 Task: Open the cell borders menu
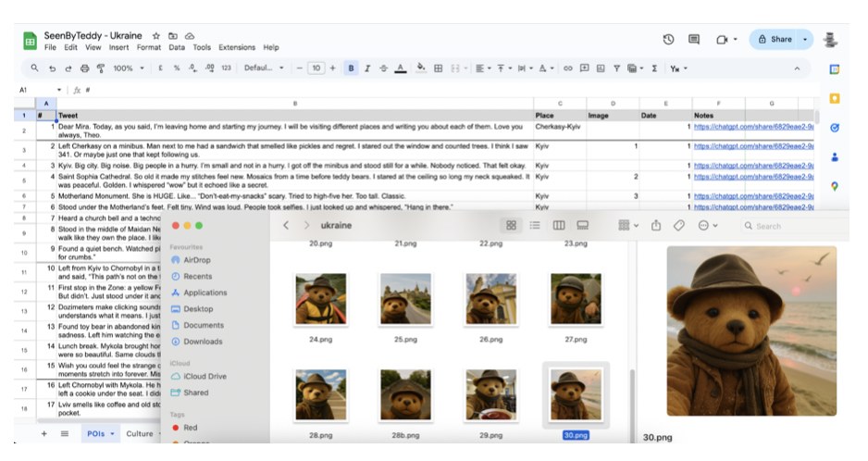coord(438,69)
